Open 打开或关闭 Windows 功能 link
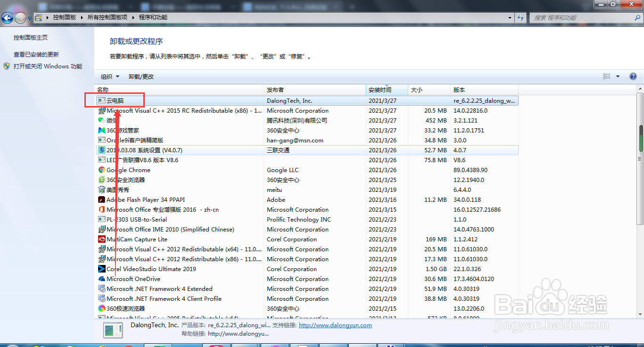This screenshot has width=644, height=347. pyautogui.click(x=48, y=66)
